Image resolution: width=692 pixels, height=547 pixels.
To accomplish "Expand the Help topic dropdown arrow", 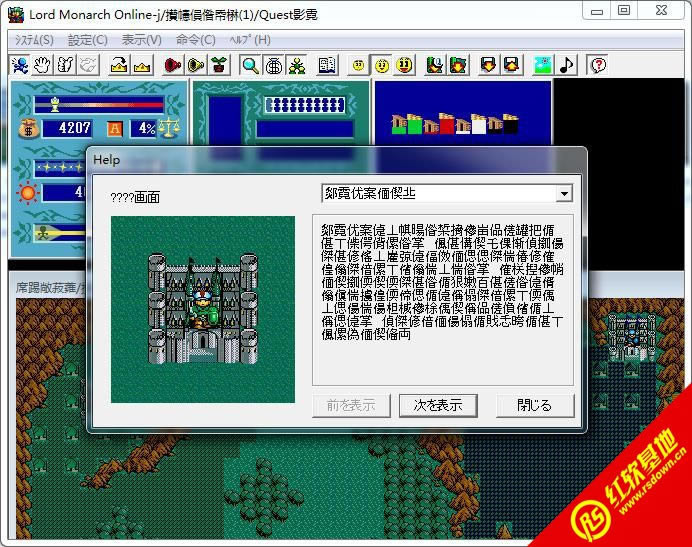I will (x=564, y=194).
